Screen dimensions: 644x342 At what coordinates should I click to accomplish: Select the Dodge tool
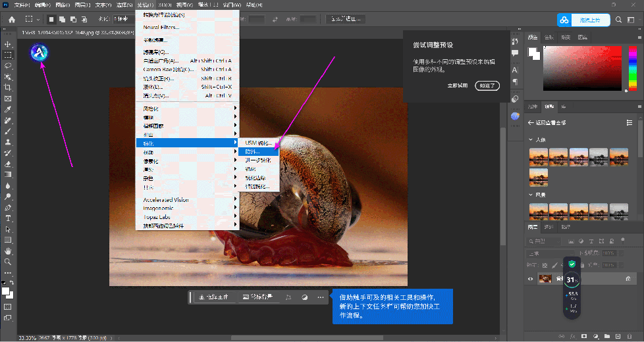8,197
